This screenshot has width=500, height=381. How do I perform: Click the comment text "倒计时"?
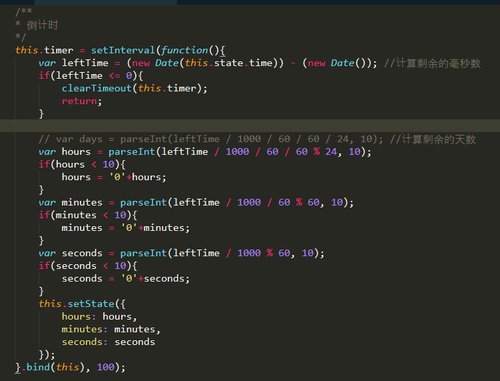click(x=42, y=25)
